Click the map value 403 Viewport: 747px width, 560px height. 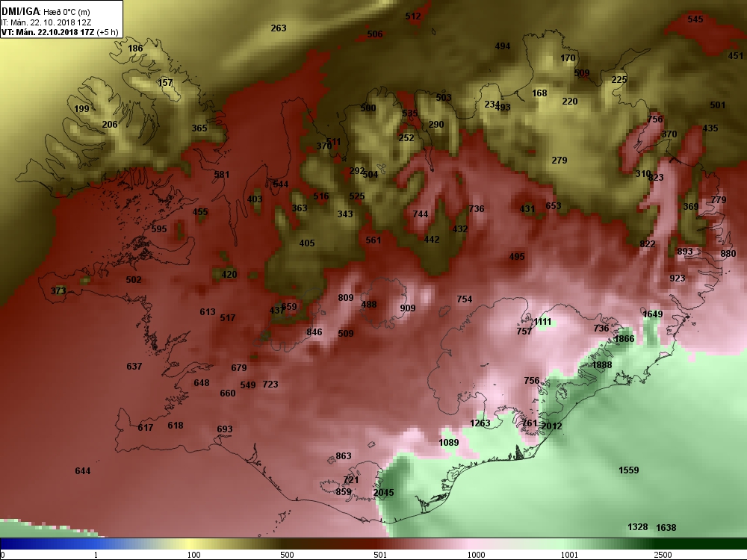pos(255,199)
